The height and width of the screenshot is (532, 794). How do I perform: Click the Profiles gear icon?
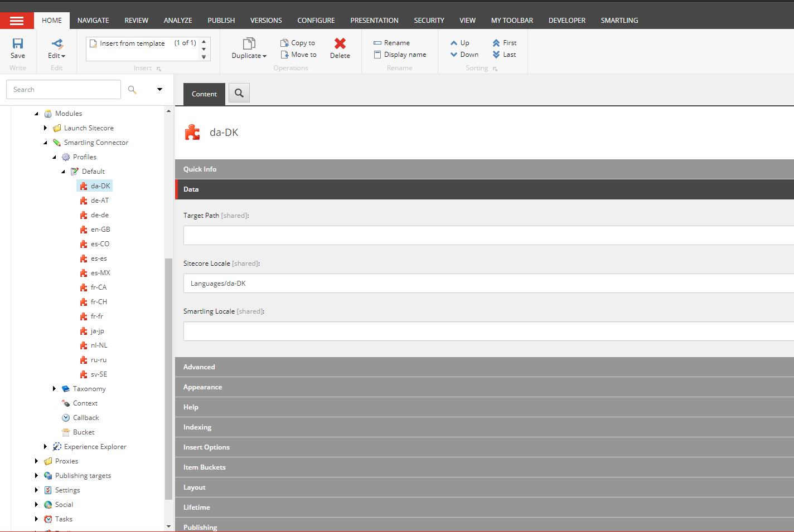[66, 157]
